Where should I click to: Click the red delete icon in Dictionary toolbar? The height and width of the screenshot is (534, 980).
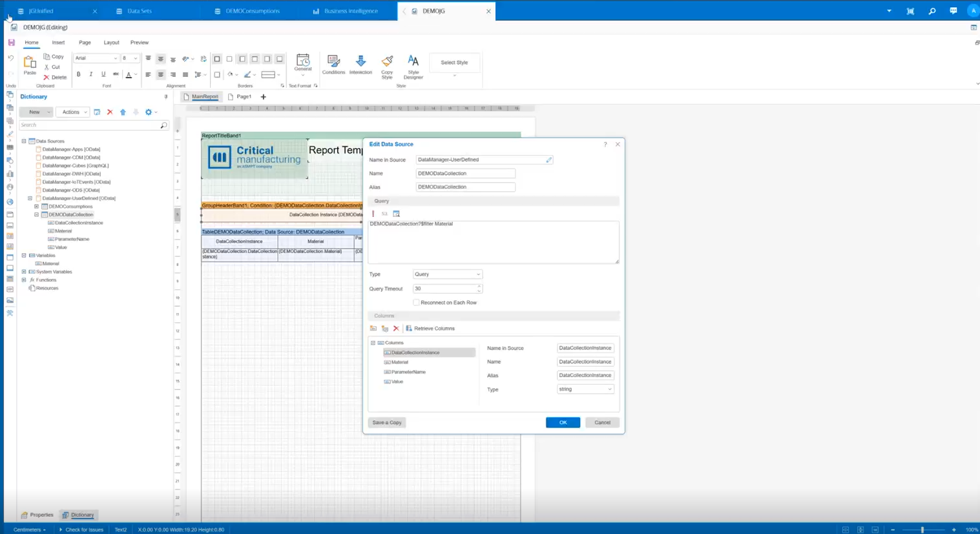pos(110,112)
